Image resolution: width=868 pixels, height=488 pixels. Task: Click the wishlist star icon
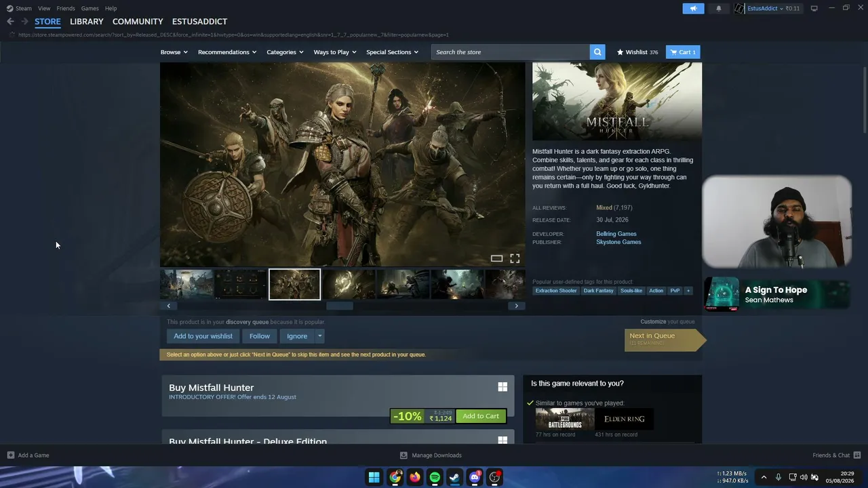click(x=620, y=52)
